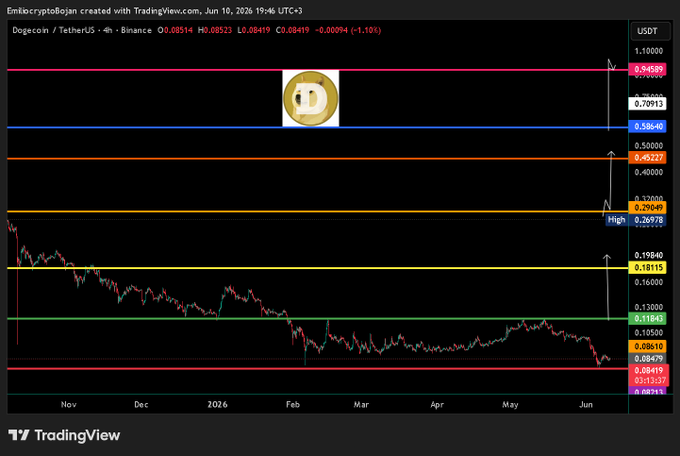
Task: Select the orange 0.45227 price label
Action: [x=647, y=157]
